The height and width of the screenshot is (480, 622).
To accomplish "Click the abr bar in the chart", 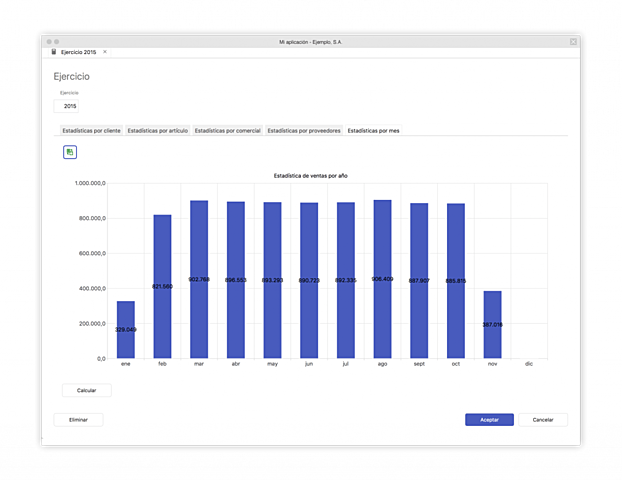I will [x=236, y=280].
